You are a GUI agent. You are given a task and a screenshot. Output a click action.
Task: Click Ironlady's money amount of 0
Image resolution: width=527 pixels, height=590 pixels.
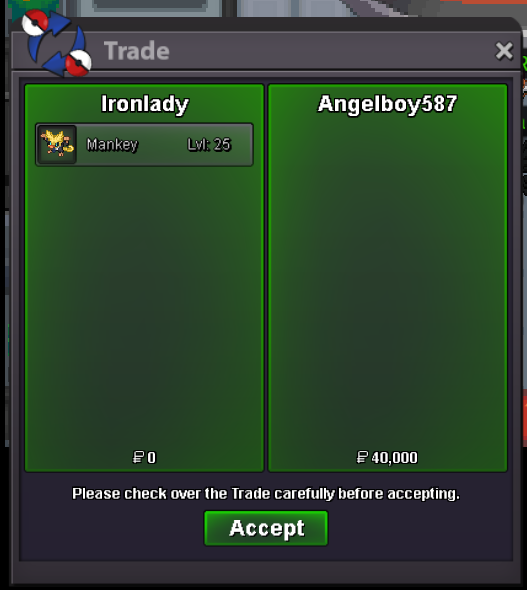coord(151,458)
